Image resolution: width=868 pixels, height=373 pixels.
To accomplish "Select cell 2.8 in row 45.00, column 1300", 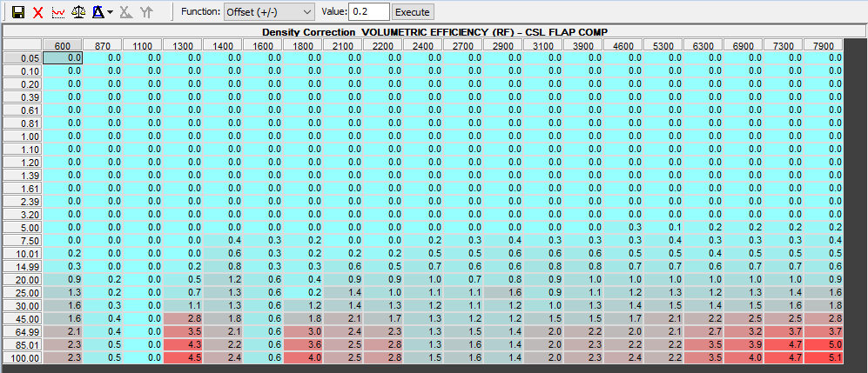I will 183,319.
